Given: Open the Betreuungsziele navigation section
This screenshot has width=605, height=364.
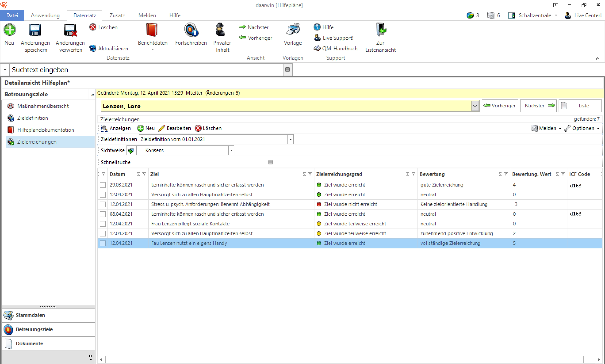Looking at the screenshot, I should (48, 330).
